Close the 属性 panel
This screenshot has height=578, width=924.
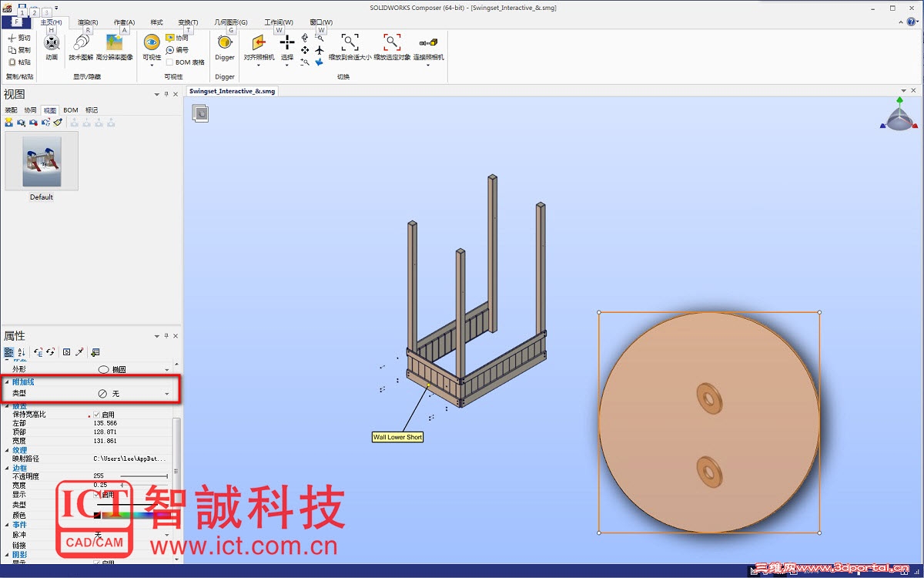(x=176, y=336)
